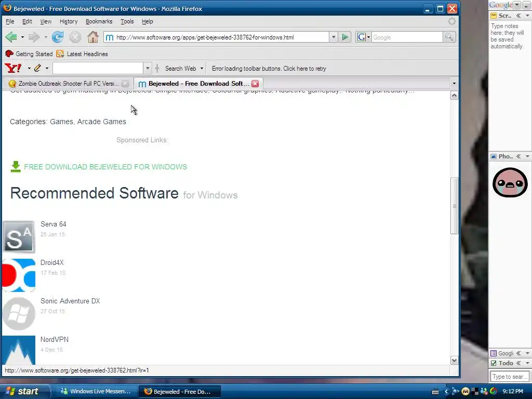This screenshot has height=399, width=532.
Task: Open the Search Web dropdown arrow
Action: 202,68
